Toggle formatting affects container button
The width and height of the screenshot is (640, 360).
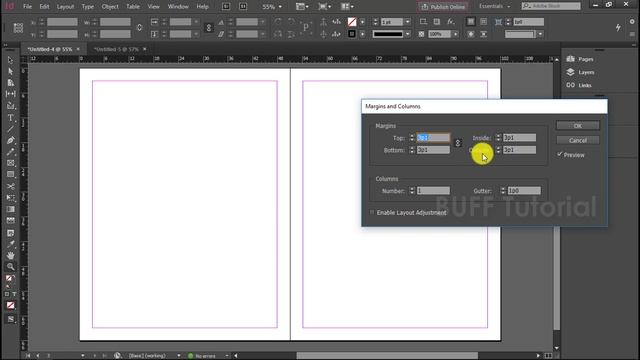coord(7,294)
